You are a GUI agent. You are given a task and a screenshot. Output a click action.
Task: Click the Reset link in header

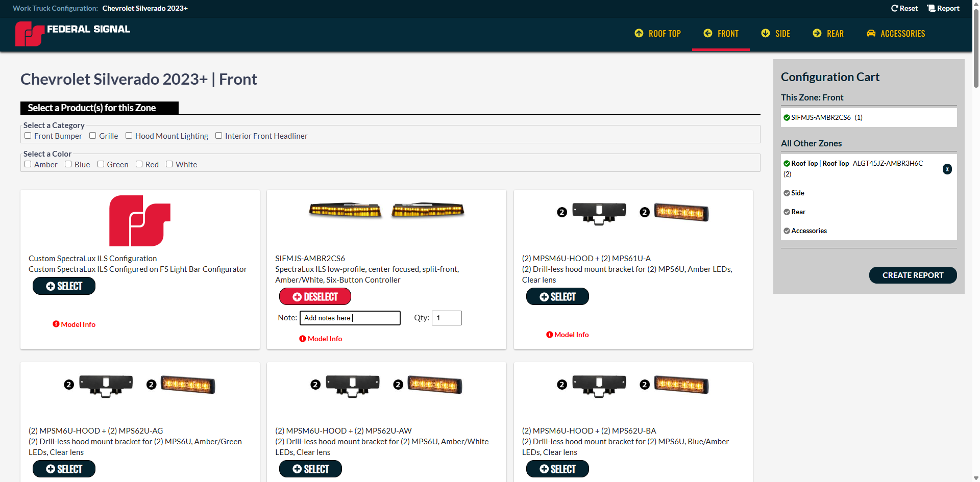pyautogui.click(x=904, y=8)
